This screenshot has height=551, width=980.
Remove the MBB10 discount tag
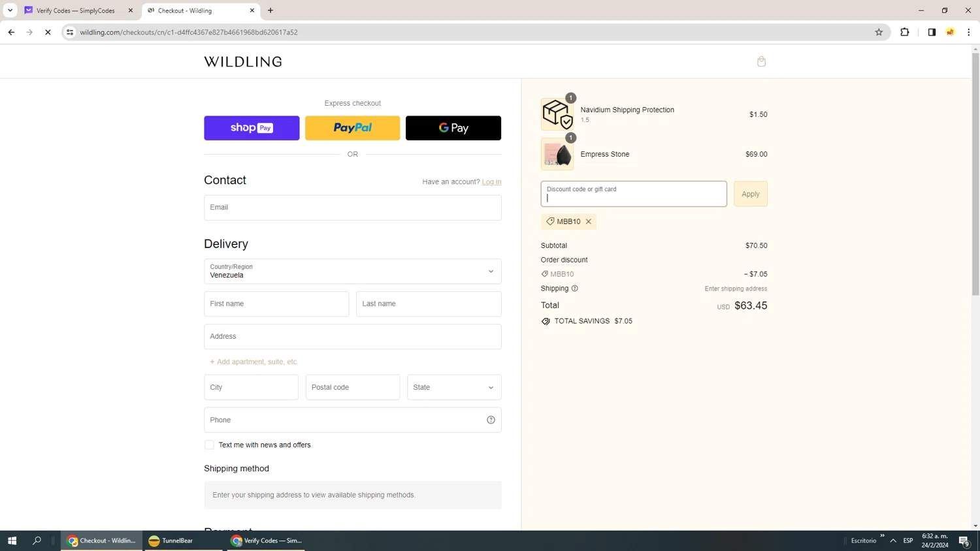click(x=589, y=221)
